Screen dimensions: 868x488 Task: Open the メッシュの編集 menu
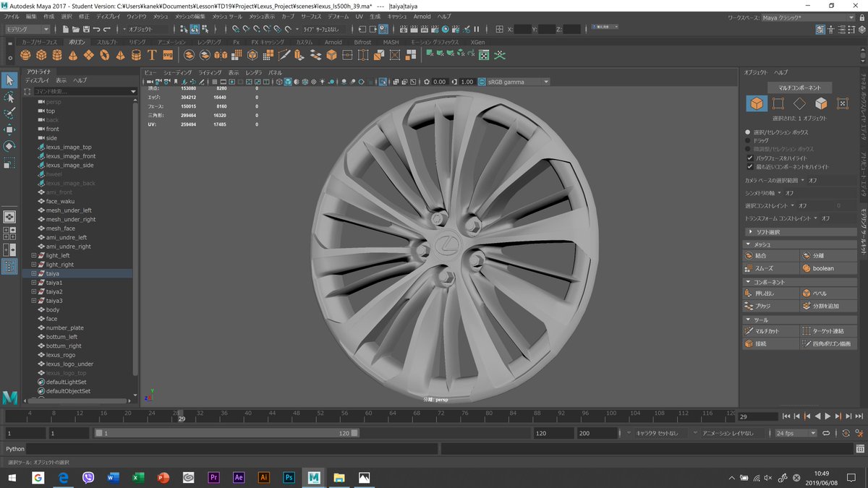pyautogui.click(x=189, y=16)
